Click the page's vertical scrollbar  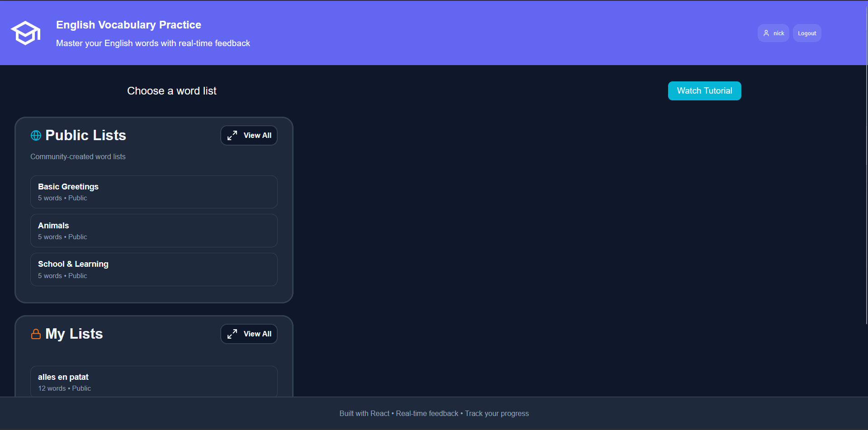coord(866,181)
